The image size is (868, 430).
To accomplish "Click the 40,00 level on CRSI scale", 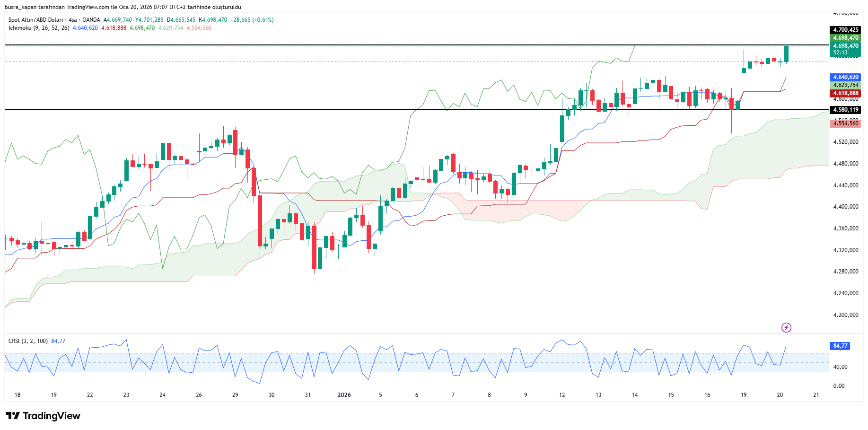I will (840, 367).
